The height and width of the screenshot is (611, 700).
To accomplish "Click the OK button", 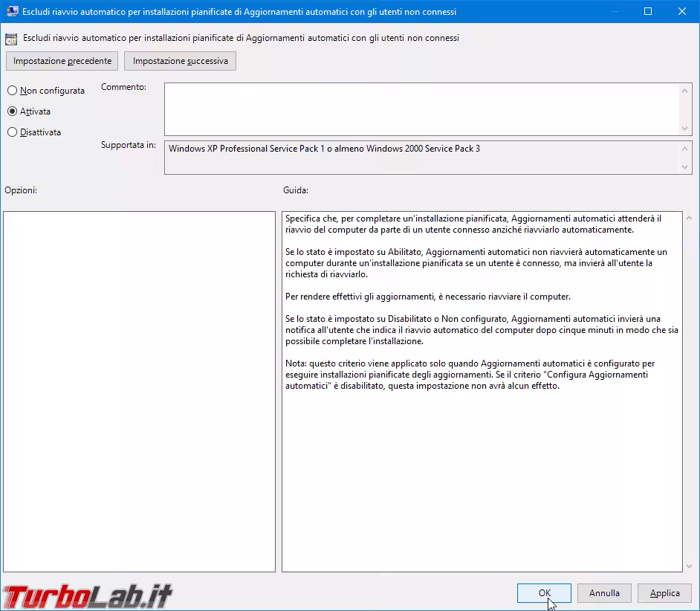I will point(543,593).
